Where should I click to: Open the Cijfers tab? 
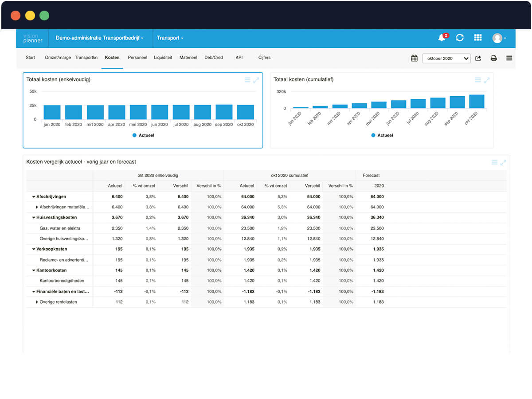tap(264, 58)
